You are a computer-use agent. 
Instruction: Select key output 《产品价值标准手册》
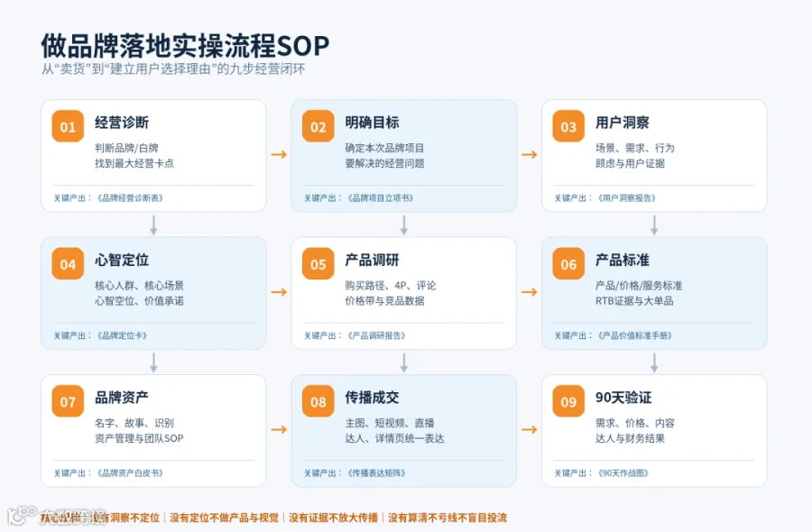pos(635,335)
